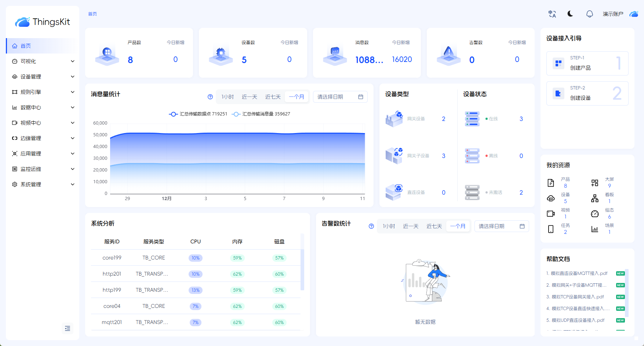Open the gateway device type icon
Screen dimensions: 644x346
point(394,119)
